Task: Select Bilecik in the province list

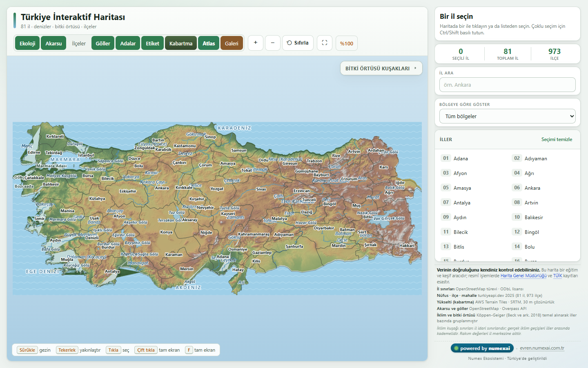Action: 472,232
